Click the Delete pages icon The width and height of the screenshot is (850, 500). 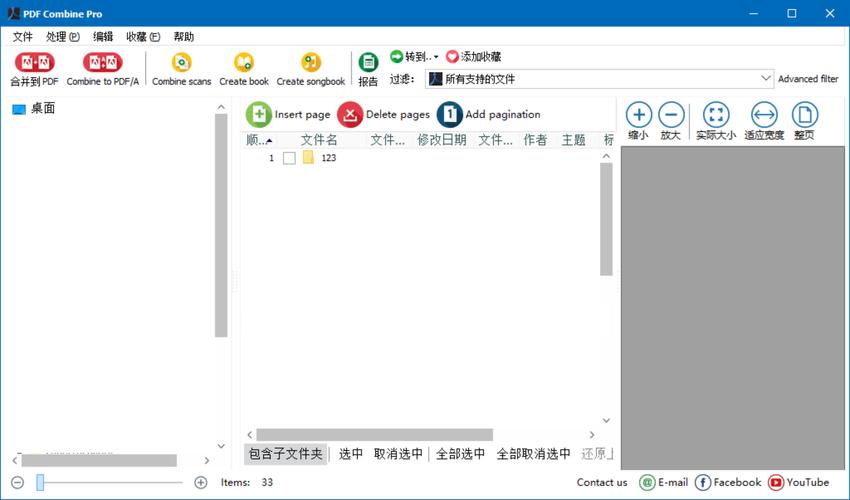click(x=350, y=114)
